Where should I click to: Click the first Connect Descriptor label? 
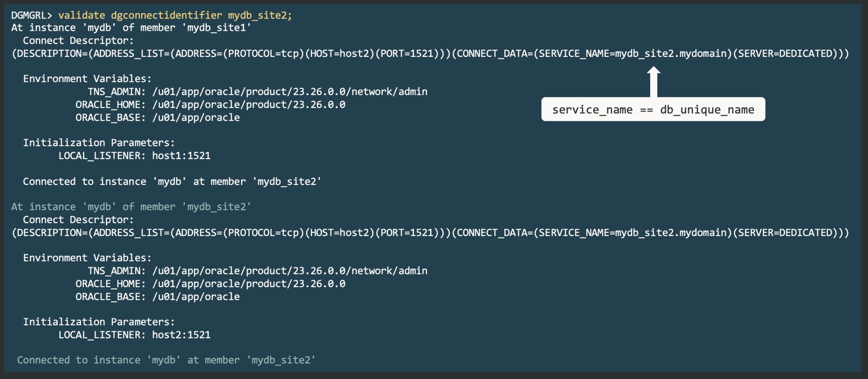tap(78, 41)
